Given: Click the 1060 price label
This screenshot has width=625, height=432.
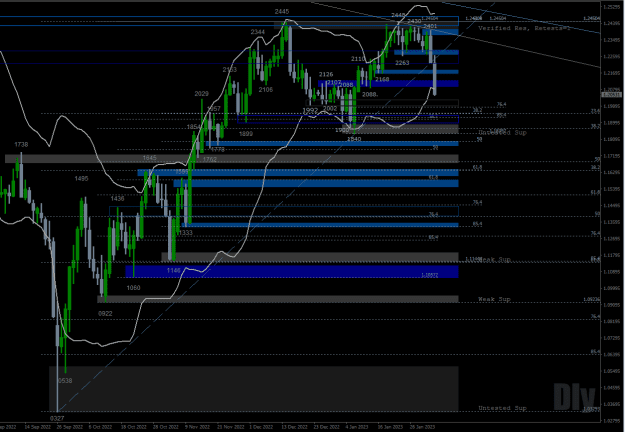Looking at the screenshot, I should tap(133, 287).
